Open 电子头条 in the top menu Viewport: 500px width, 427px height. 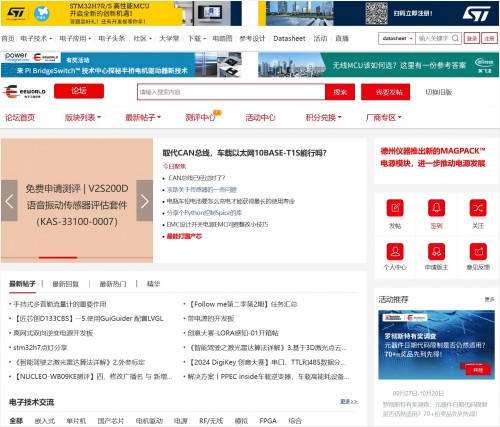click(x=112, y=38)
